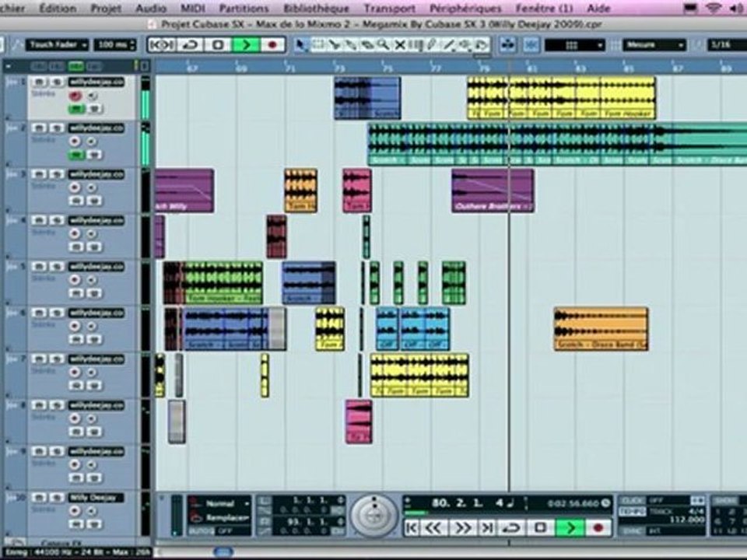
Task: Select the Split scissors tool
Action: coord(334,45)
